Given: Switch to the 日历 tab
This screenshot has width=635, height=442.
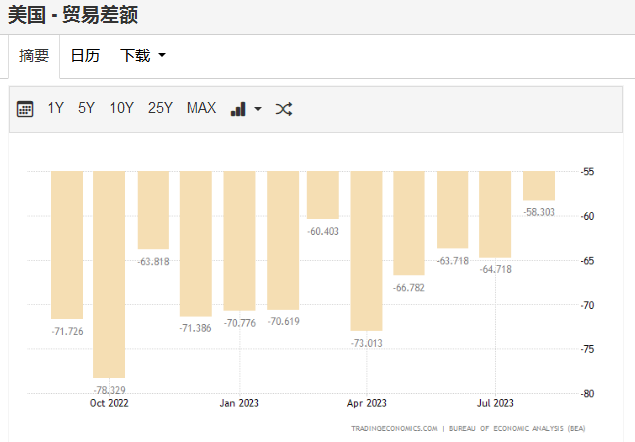Looking at the screenshot, I should point(85,56).
